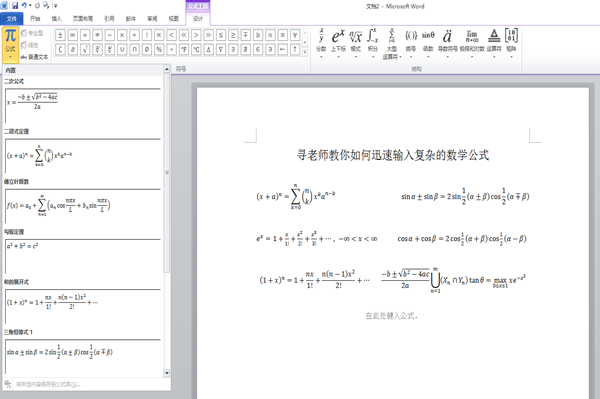Open the Customize Quick Access Toolbar dropdown

56,6
